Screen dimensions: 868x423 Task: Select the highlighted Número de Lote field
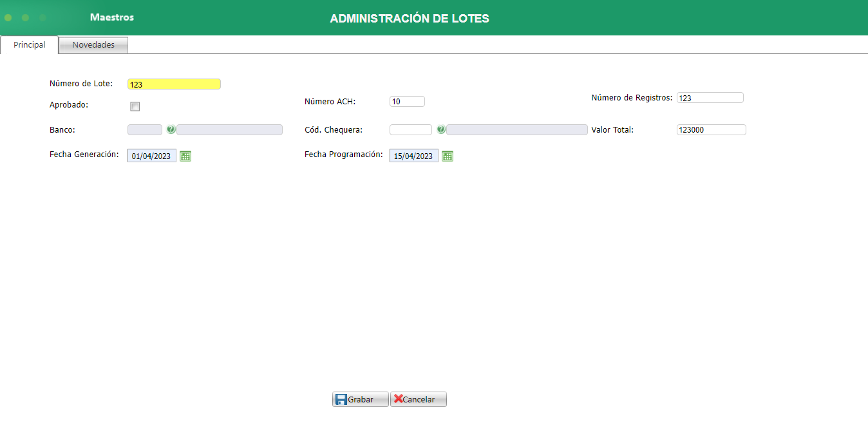[174, 84]
